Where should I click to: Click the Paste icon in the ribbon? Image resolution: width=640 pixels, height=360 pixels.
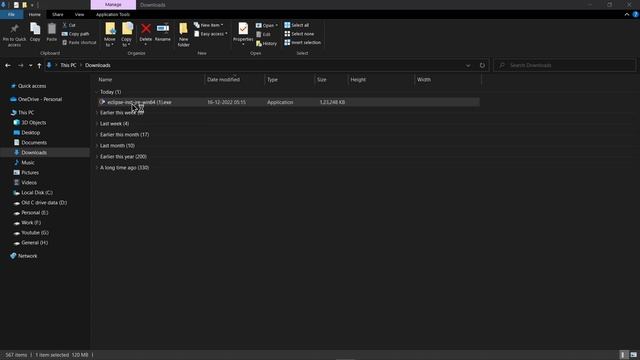51,29
